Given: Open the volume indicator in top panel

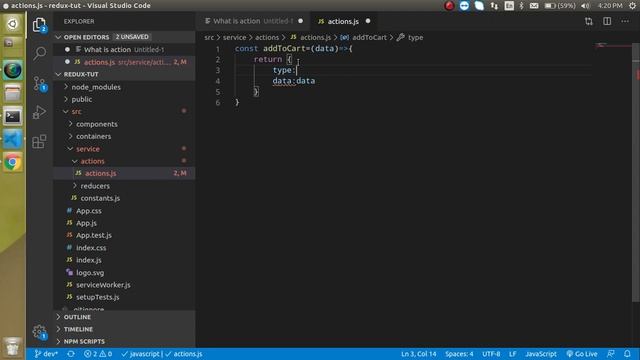Looking at the screenshot, I should [585, 6].
